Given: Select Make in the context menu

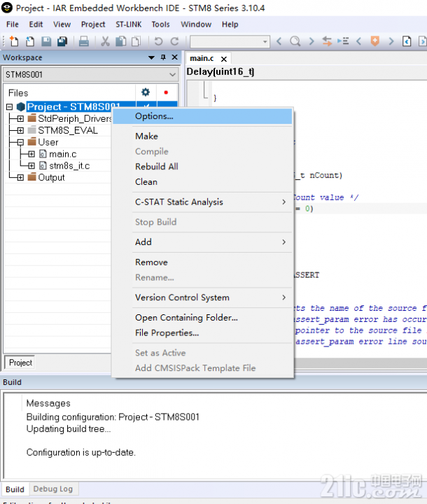Looking at the screenshot, I should point(202,136).
